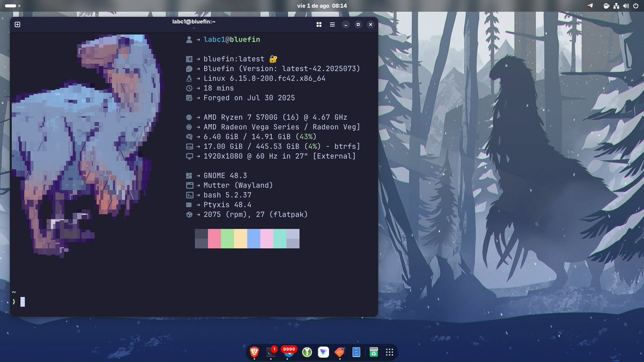Viewport: 644px width, 362px height.
Task: Open the Activities workspace indicator pill
Action: [x=12, y=5]
